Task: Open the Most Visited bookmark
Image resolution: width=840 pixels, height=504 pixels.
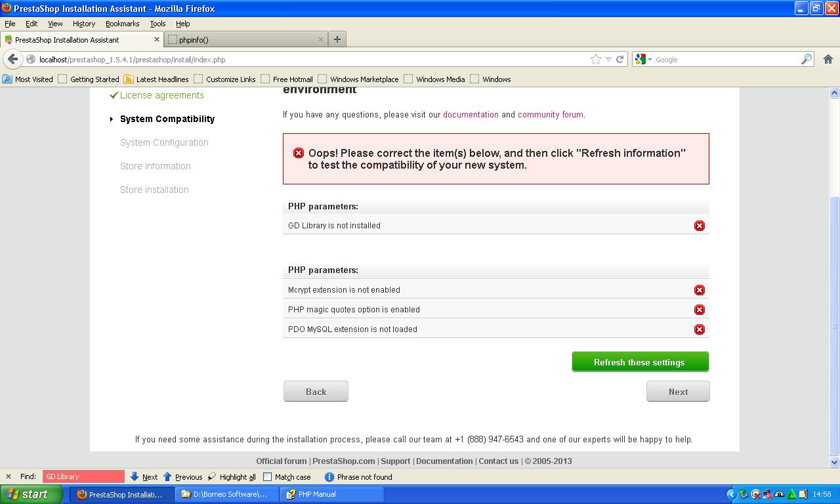Action: [x=28, y=79]
